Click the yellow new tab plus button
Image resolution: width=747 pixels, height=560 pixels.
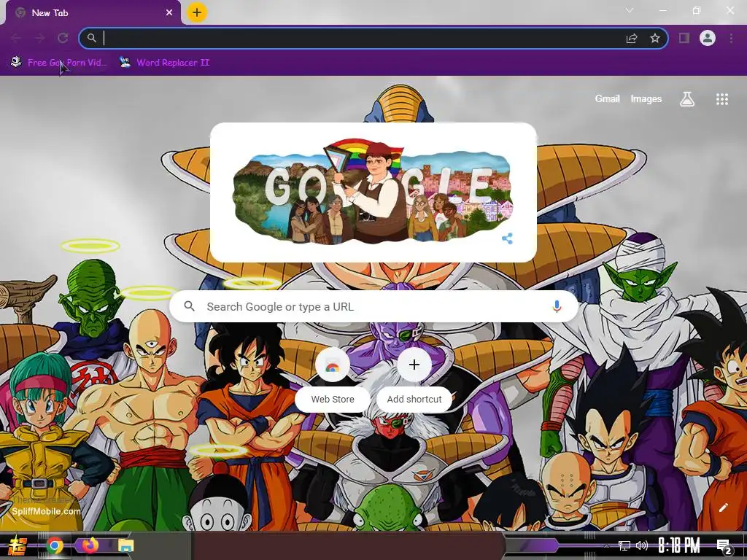(197, 12)
